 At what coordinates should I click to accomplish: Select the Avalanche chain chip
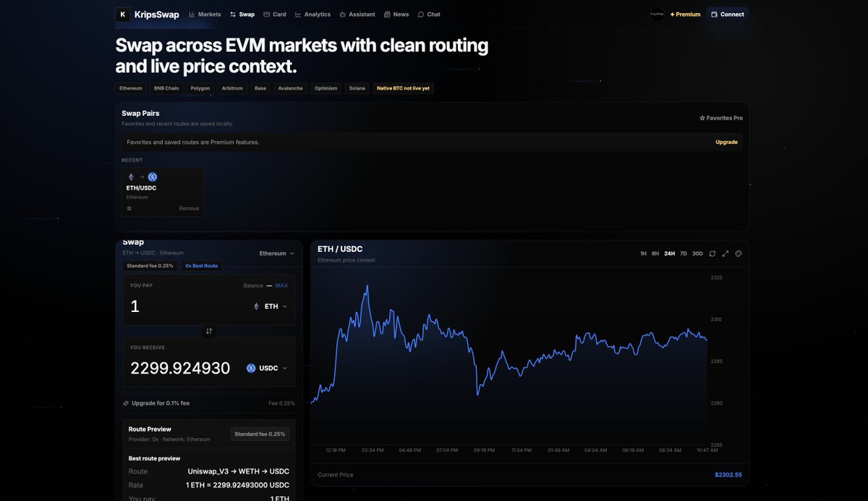tap(290, 88)
